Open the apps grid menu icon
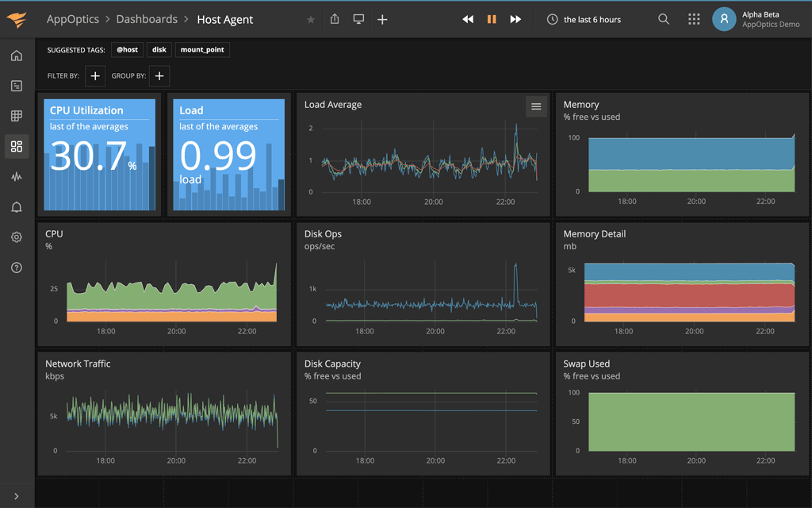Viewport: 812px width, 508px height. coord(694,19)
